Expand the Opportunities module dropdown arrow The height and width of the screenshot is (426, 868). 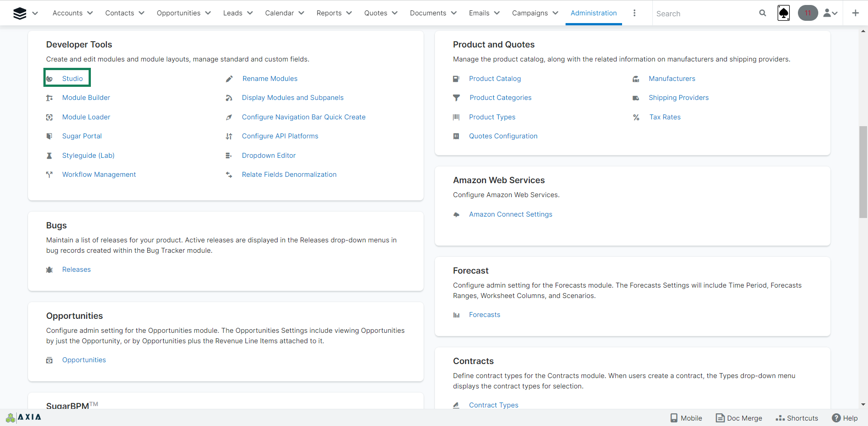coord(208,13)
